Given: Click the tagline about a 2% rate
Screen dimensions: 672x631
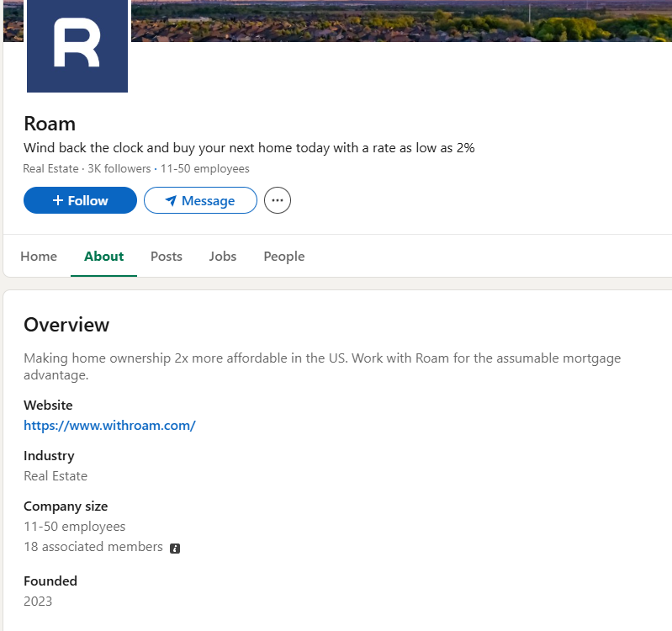Looking at the screenshot, I should click(x=249, y=148).
